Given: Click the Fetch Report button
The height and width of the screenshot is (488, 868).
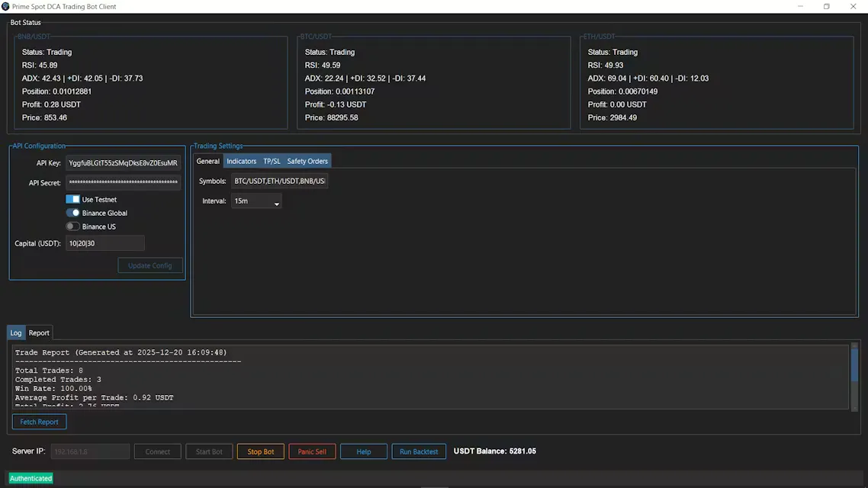Looking at the screenshot, I should (x=40, y=422).
